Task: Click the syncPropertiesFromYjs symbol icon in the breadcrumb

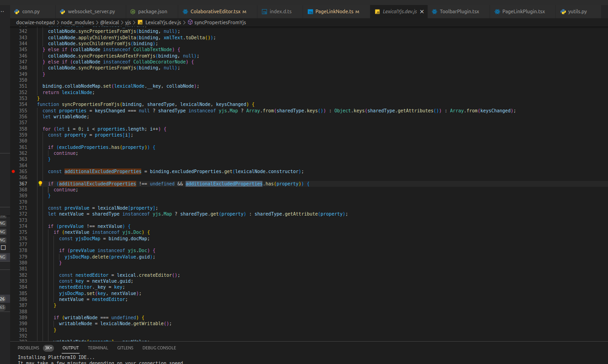Action: (x=189, y=22)
